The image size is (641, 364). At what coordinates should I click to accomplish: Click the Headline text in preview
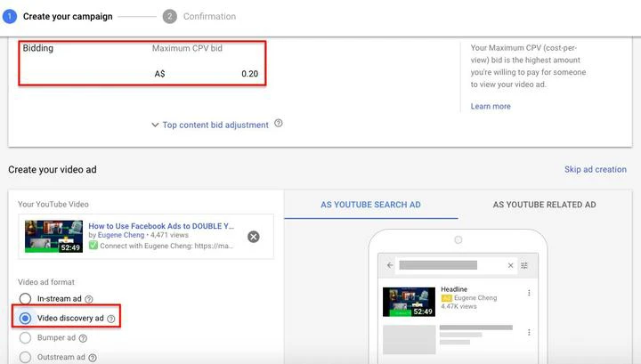(x=454, y=289)
